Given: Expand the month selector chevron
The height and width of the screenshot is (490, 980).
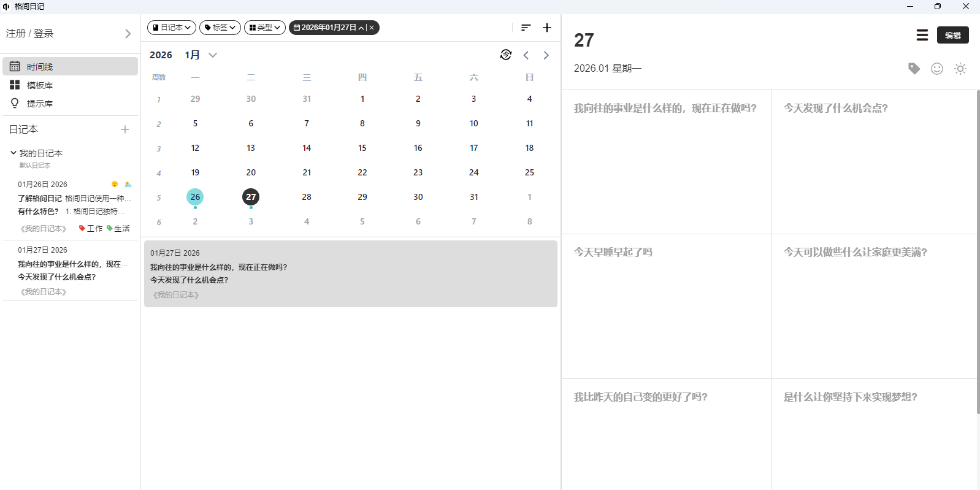Looking at the screenshot, I should [213, 55].
